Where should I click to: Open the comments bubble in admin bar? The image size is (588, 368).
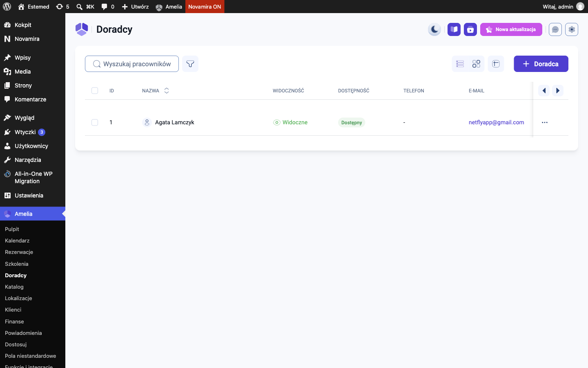click(x=108, y=7)
